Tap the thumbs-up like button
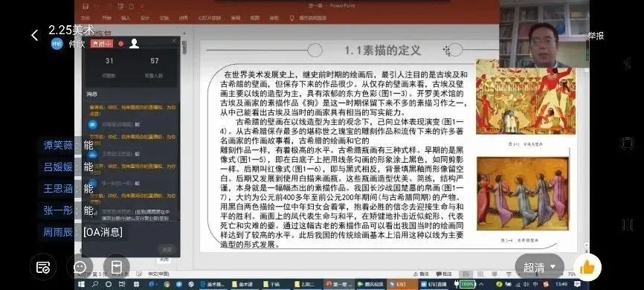 587,268
